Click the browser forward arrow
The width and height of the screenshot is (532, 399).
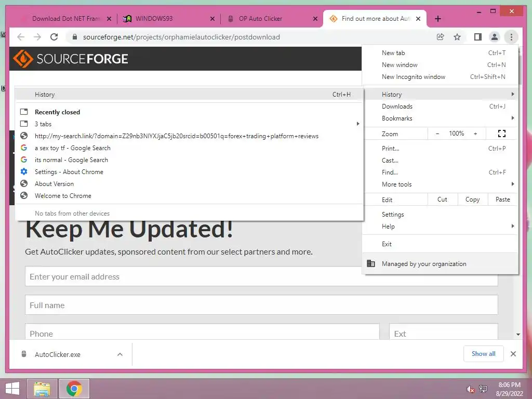37,37
